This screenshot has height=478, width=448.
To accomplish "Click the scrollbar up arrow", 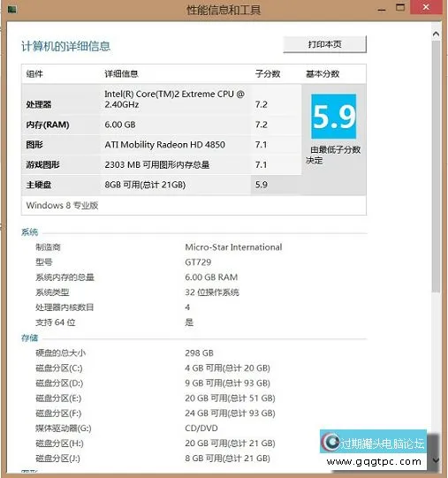I will pos(437,34).
